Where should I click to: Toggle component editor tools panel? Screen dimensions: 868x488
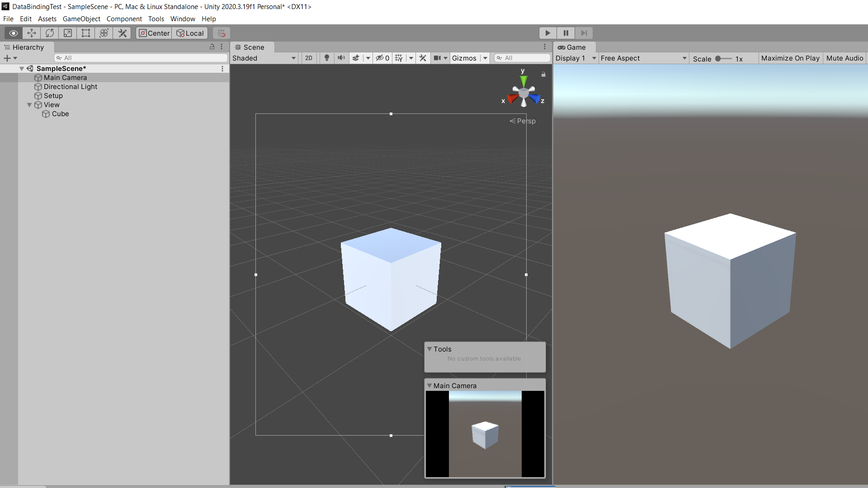click(423, 58)
